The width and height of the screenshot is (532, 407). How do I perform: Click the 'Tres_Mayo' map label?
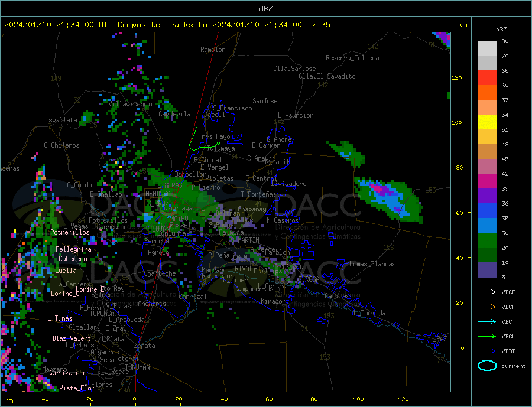[x=214, y=136]
